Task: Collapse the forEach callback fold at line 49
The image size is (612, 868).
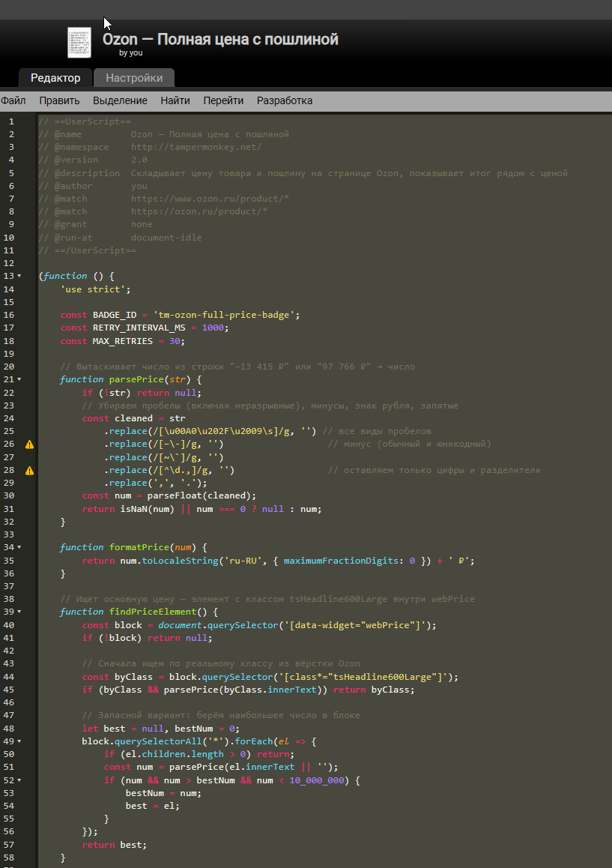Action: [x=19, y=741]
